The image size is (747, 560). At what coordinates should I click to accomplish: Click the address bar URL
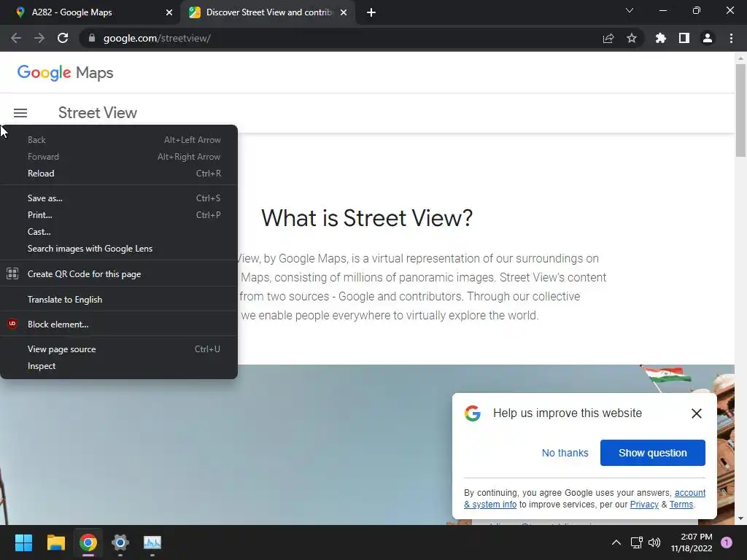158,38
